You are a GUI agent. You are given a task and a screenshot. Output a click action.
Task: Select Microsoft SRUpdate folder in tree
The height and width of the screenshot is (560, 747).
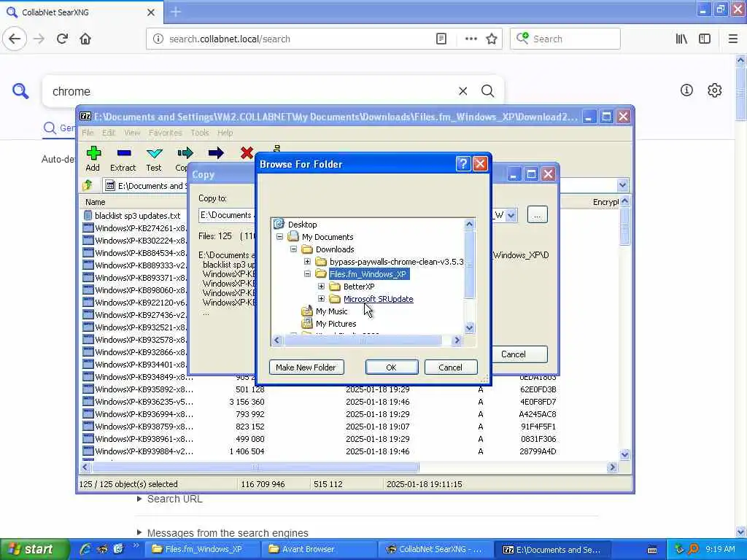pos(379,298)
